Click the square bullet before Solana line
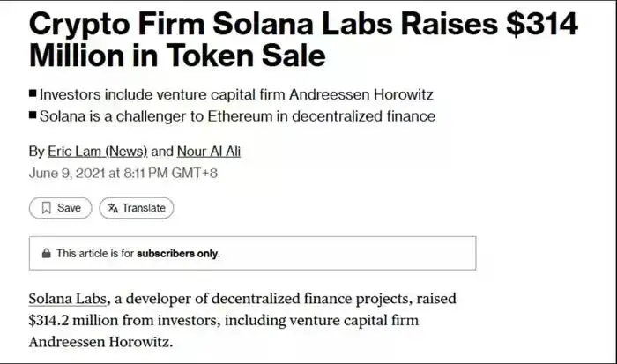This screenshot has height=364, width=617. click(33, 115)
